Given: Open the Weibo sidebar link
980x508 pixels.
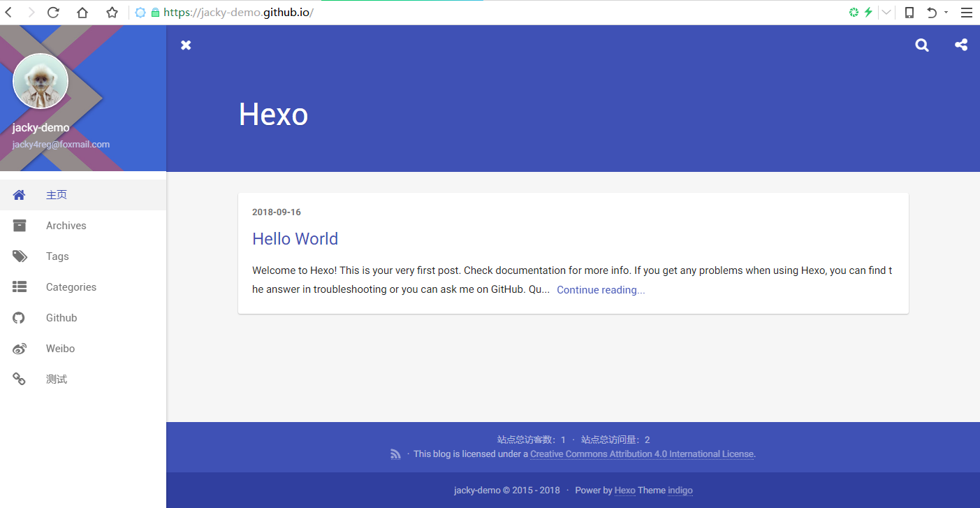Looking at the screenshot, I should (83, 349).
